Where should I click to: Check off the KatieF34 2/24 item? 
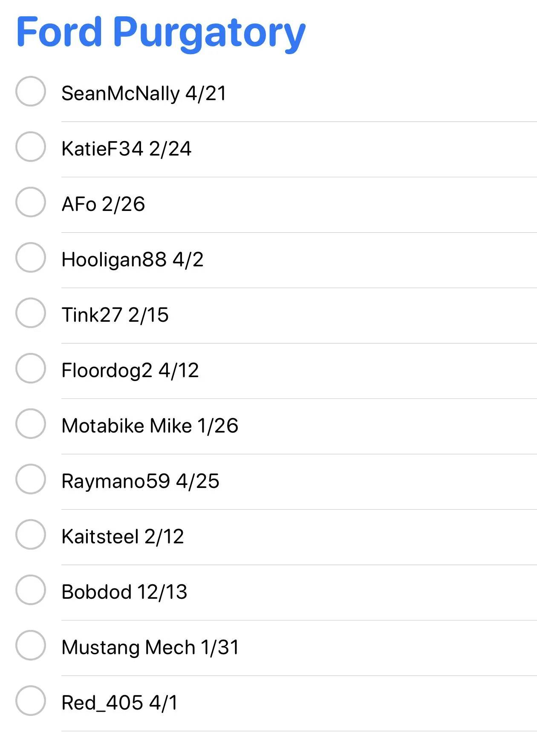click(31, 147)
